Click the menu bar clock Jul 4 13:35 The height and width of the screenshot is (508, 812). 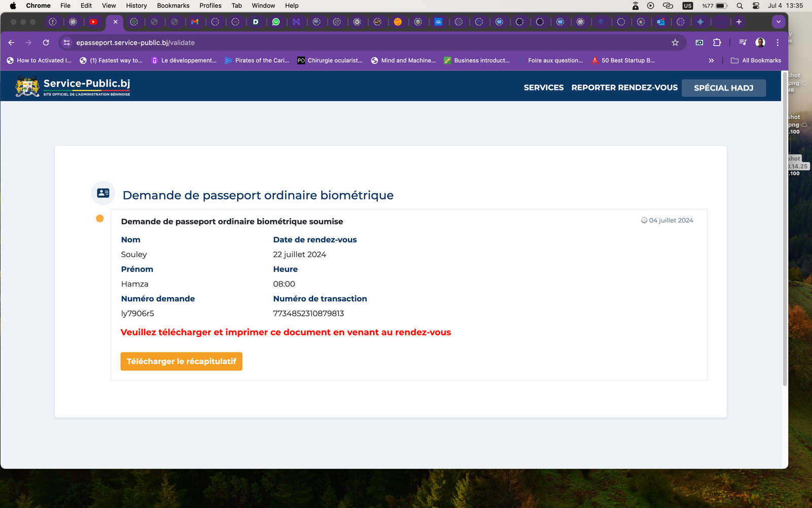(x=785, y=6)
